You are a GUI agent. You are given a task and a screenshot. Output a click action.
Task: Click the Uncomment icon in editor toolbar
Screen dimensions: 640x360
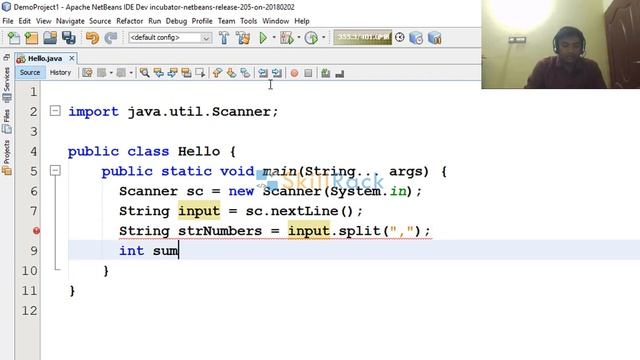click(x=340, y=73)
